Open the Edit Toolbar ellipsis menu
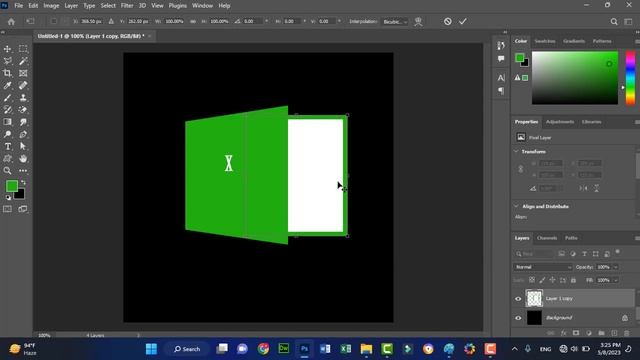Screen dimensions: 640x360 23,171
